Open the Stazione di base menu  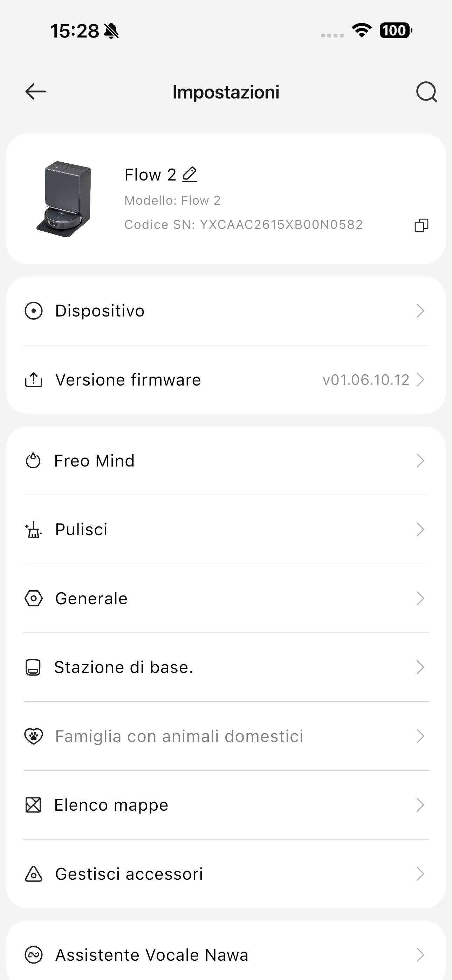pyautogui.click(x=124, y=667)
